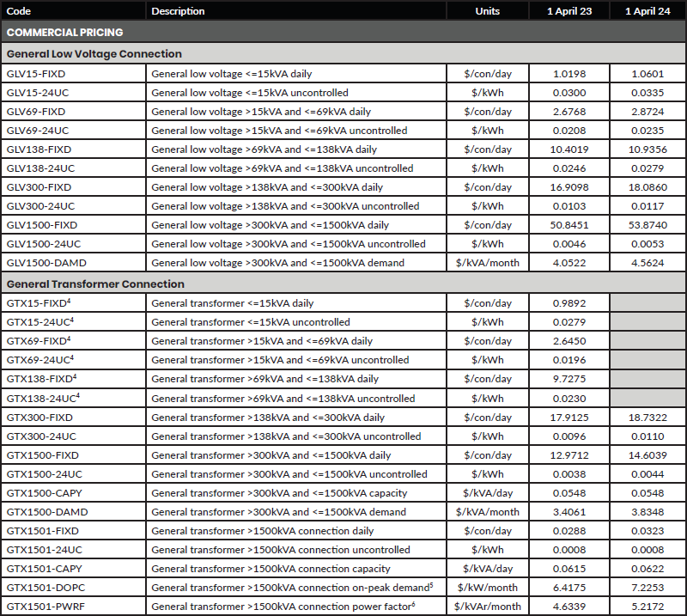Click code GTX1500-24UC
Screen dimensions: 687x616
(45, 474)
